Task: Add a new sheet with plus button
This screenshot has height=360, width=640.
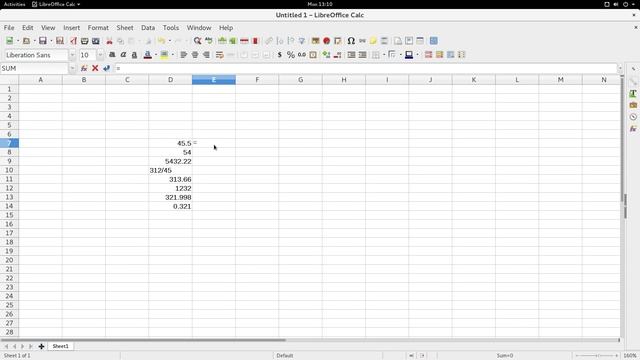Action: click(41, 346)
